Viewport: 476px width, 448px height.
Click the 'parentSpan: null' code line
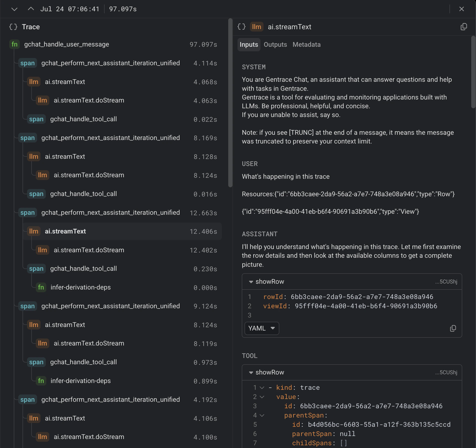[324, 434]
